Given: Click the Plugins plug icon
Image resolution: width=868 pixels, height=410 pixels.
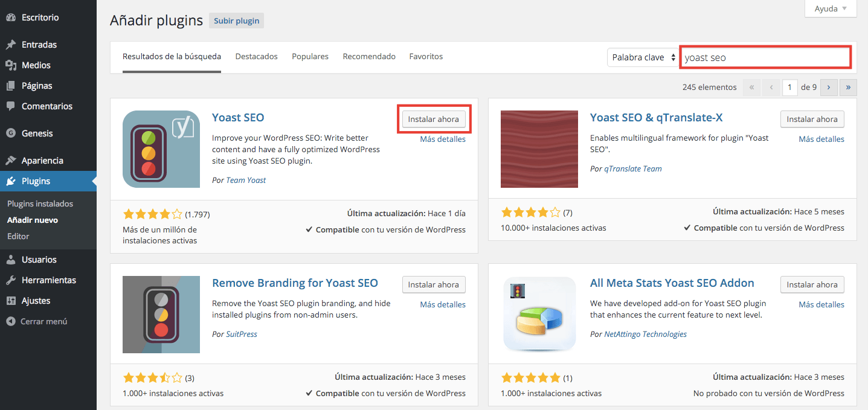Looking at the screenshot, I should point(10,181).
